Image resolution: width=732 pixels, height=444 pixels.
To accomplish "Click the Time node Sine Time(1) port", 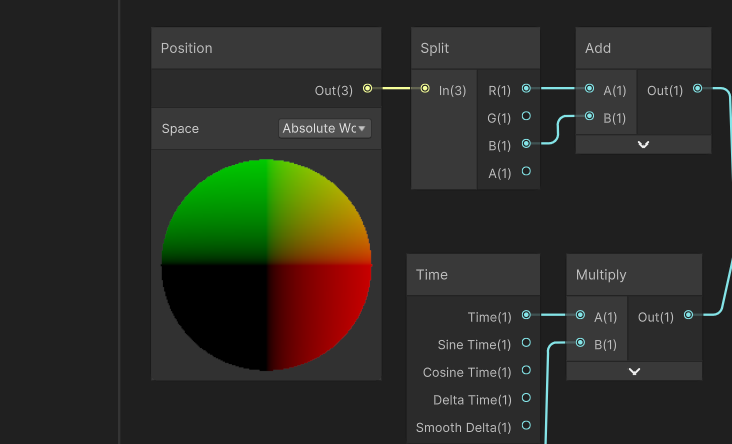I will pyautogui.click(x=526, y=344).
